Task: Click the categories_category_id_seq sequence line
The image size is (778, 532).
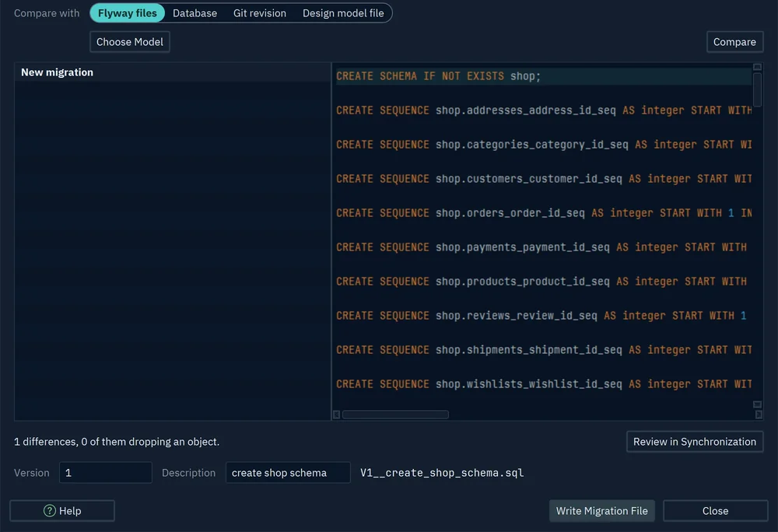Action: (x=544, y=145)
